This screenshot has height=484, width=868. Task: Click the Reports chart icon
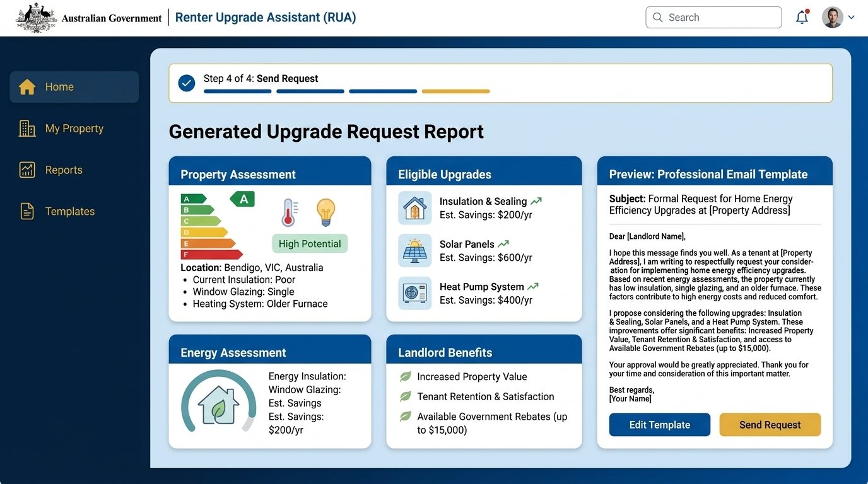point(27,170)
